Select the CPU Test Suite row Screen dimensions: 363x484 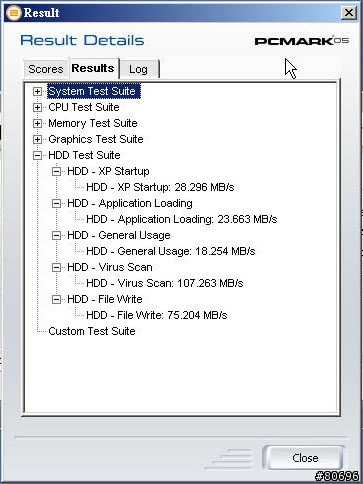(84, 107)
